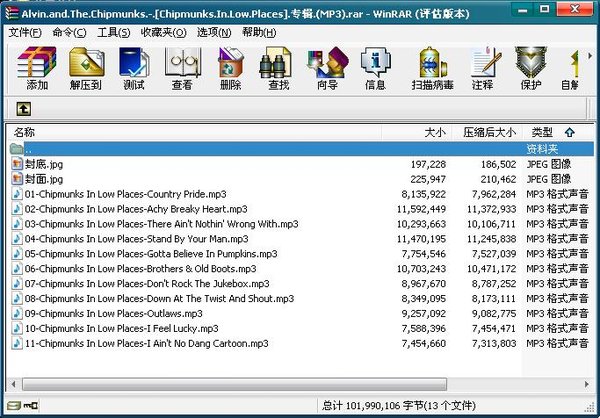The height and width of the screenshot is (418, 600).
Task: Sort by the 名称 column header
Action: [194, 133]
